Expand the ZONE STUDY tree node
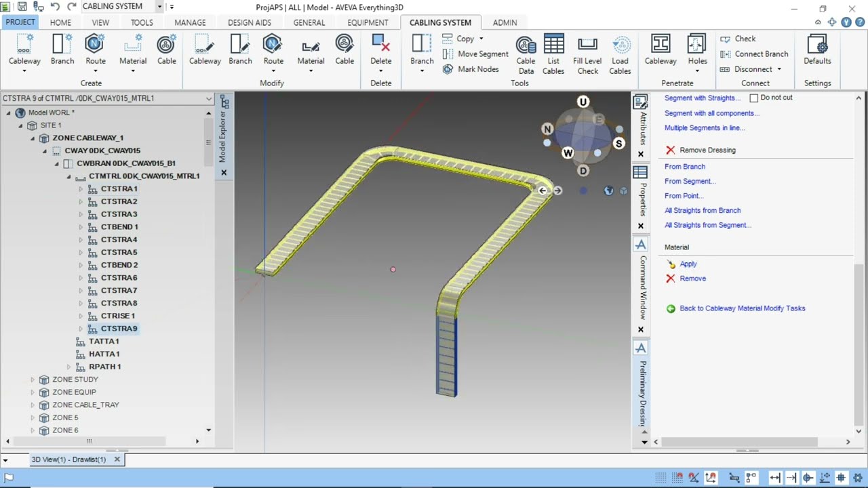This screenshot has height=488, width=868. (32, 380)
